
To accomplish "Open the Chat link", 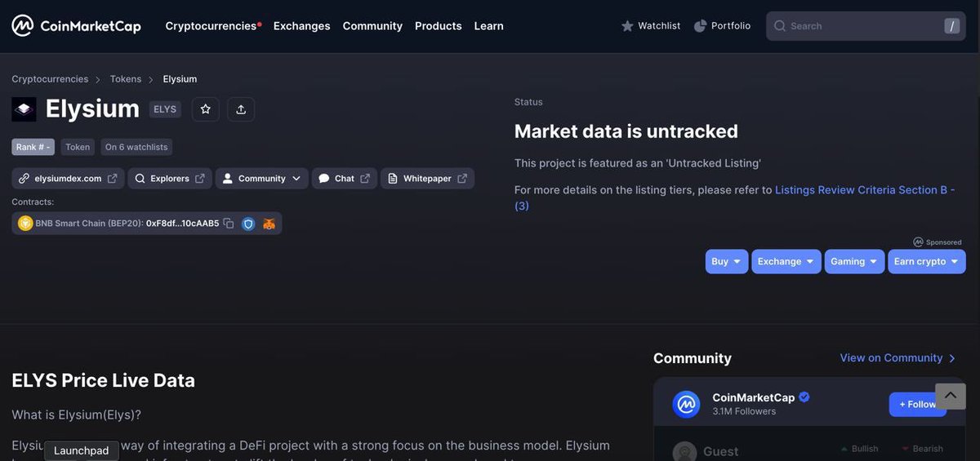I will click(345, 179).
